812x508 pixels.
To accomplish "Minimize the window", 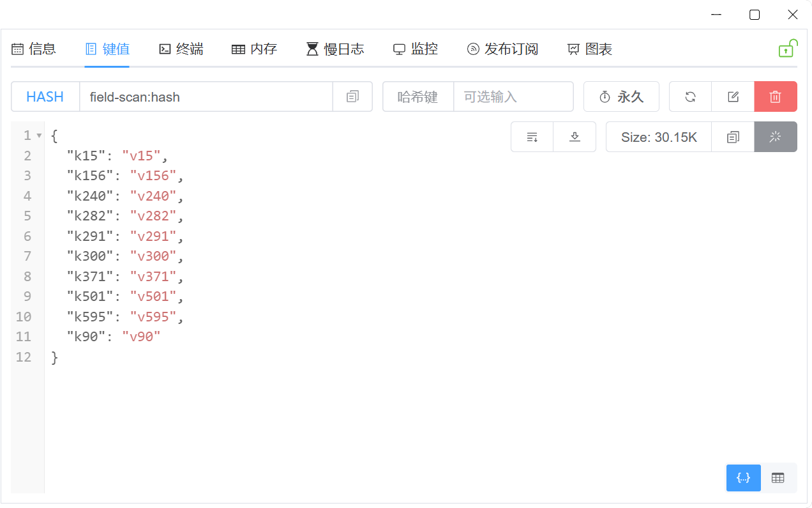I will coord(716,15).
